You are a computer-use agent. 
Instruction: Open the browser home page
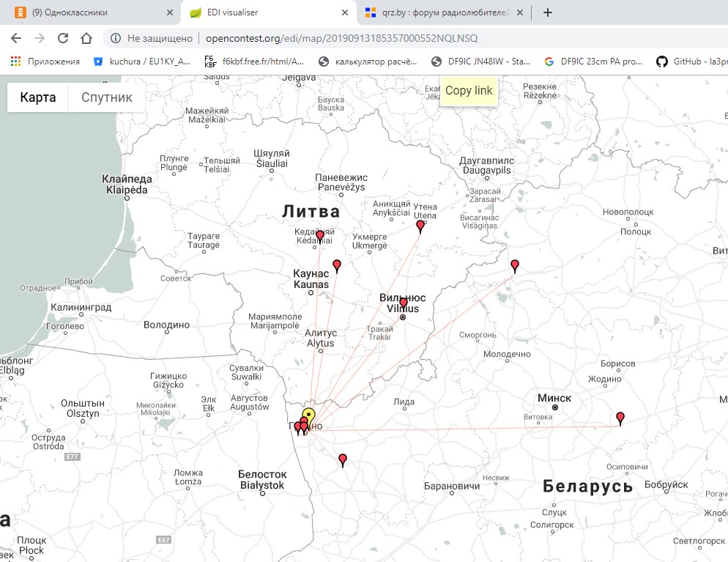(x=86, y=38)
